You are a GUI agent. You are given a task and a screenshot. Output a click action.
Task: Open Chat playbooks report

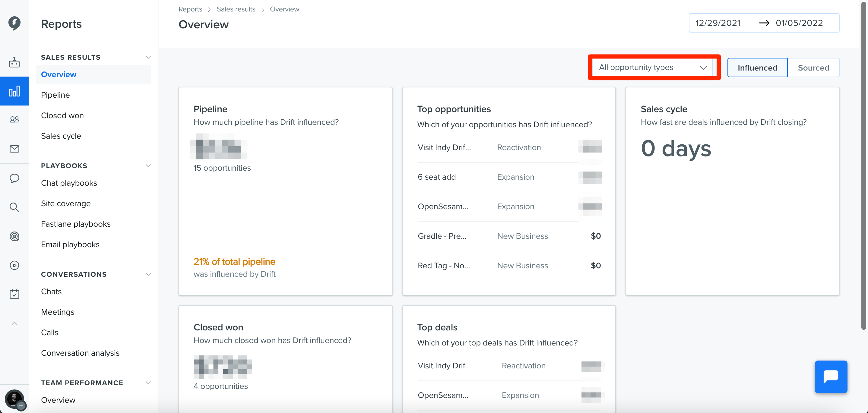pyautogui.click(x=69, y=183)
